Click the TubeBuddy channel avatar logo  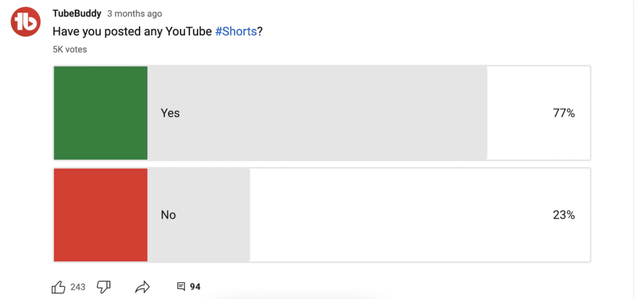[x=26, y=22]
